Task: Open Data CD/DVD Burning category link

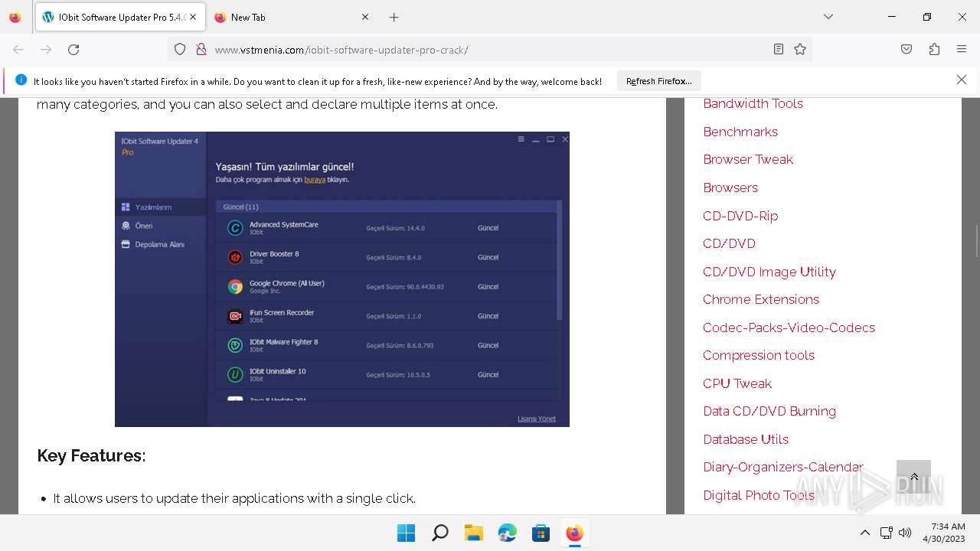Action: pos(769,411)
